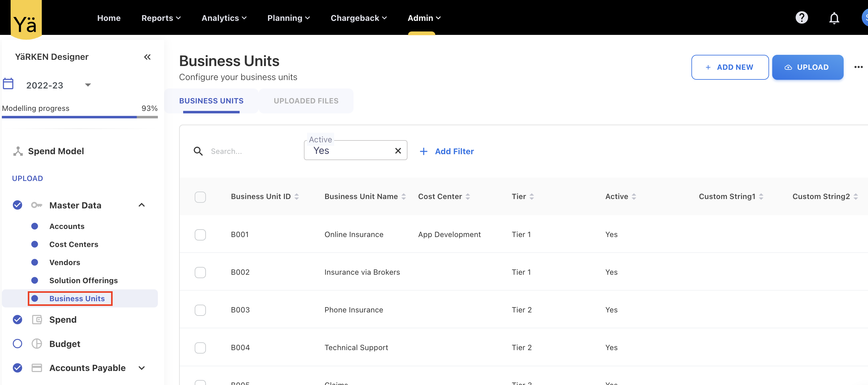Switch to the Uploaded Files tab
The image size is (868, 385).
pos(306,101)
